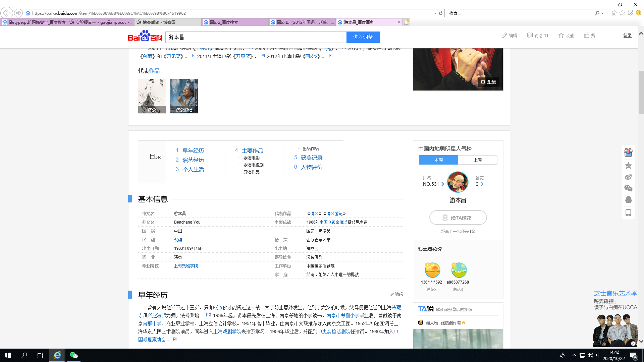This screenshot has width=644, height=362.
Task: Select the 本周 ranking tab
Action: pyautogui.click(x=438, y=160)
